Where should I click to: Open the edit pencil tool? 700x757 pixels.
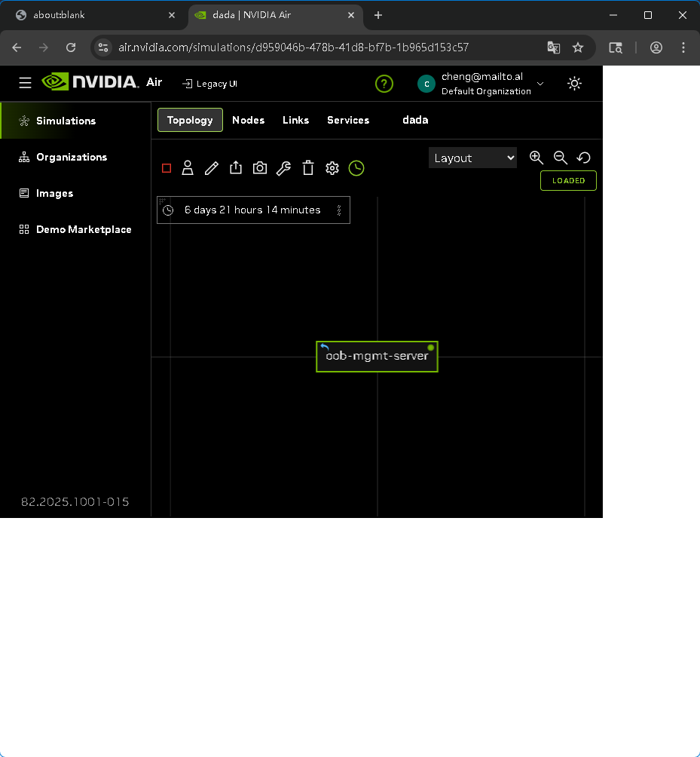point(212,168)
